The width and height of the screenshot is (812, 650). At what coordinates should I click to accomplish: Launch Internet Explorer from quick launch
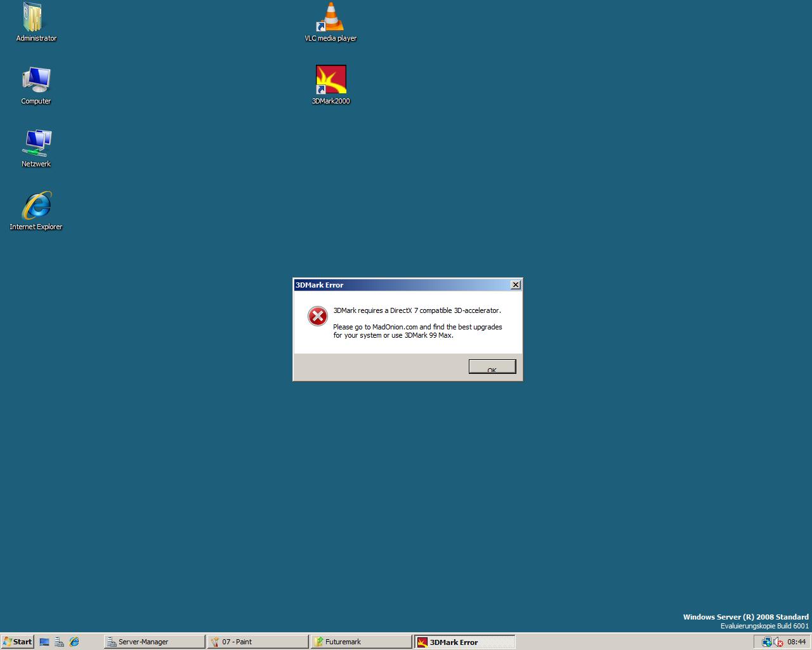click(74, 642)
